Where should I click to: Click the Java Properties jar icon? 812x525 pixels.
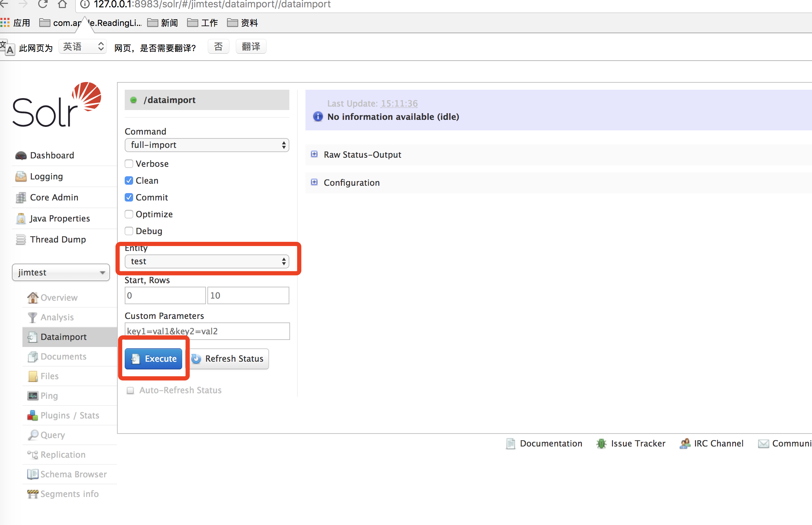(21, 218)
